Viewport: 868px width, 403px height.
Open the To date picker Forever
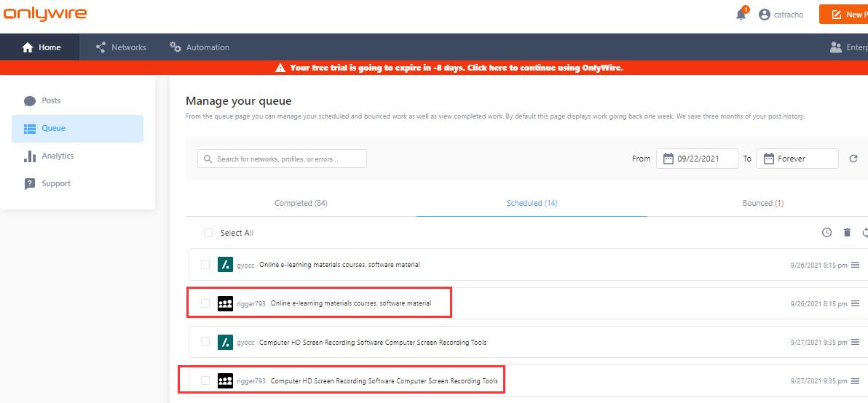click(797, 159)
